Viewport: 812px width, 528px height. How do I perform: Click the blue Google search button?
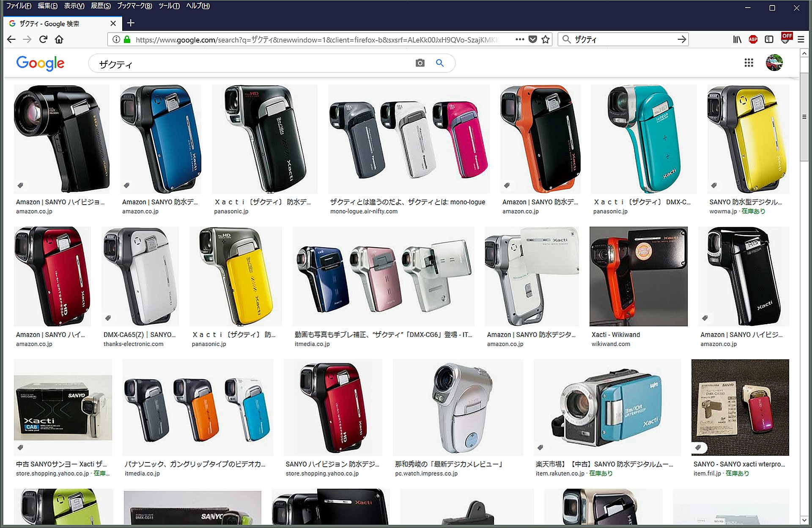point(440,63)
